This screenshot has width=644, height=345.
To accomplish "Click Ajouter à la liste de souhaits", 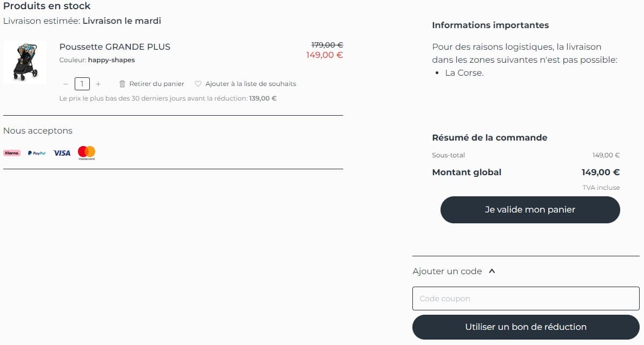I will pyautogui.click(x=251, y=84).
